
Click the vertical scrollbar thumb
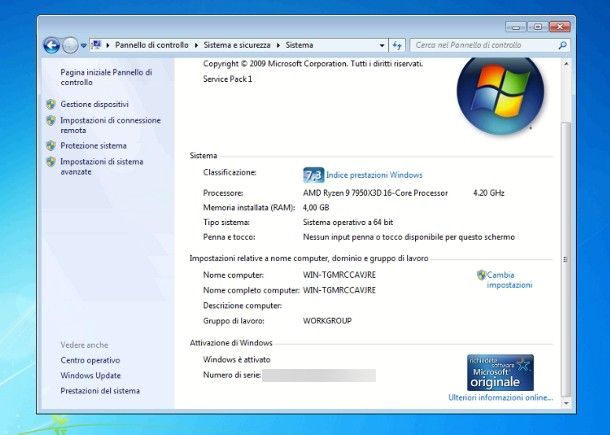click(566, 260)
